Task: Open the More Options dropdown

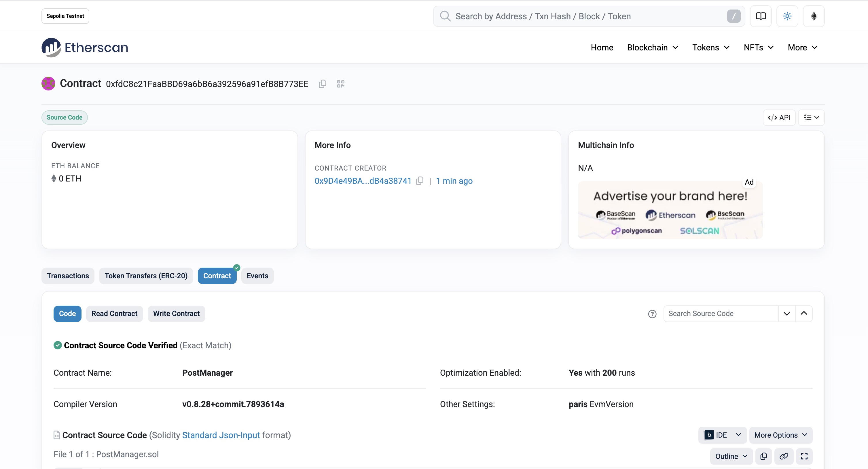Action: 781,435
